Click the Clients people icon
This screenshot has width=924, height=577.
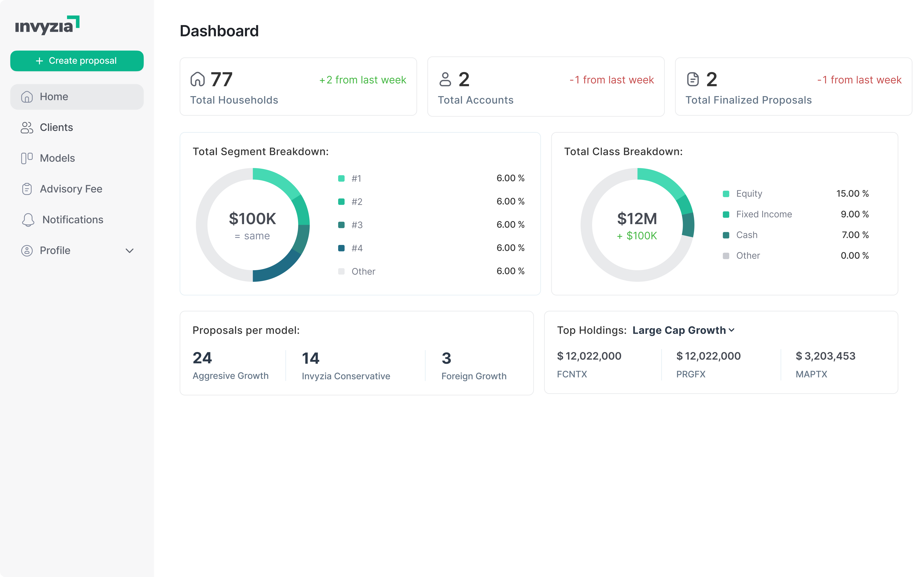(x=27, y=127)
